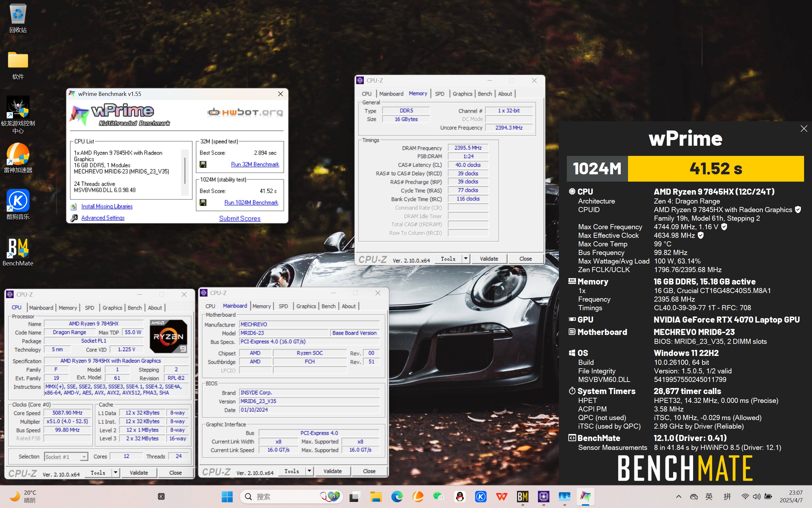812x508 pixels.
Task: Click the taskbar search box
Action: 291,497
